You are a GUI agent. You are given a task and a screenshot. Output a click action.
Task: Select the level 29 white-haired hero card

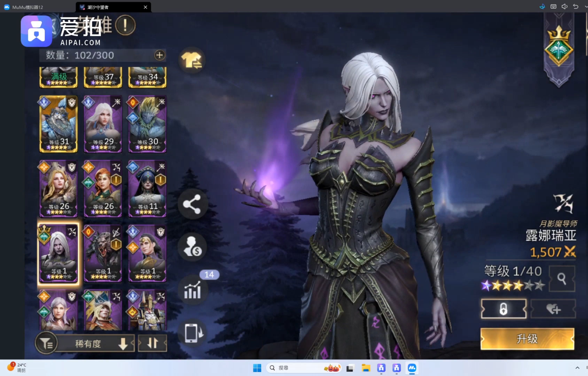pos(103,124)
